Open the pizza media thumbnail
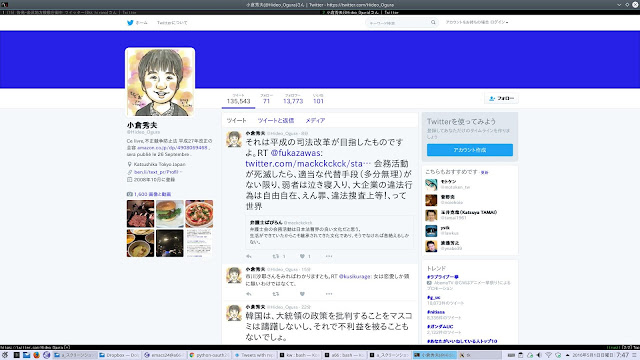The width and height of the screenshot is (640, 360). [199, 213]
